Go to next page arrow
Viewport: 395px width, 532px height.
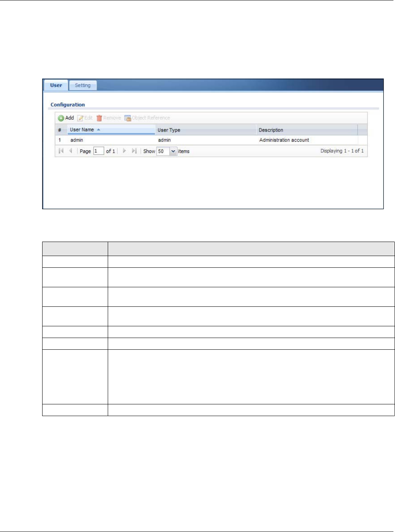(x=125, y=151)
